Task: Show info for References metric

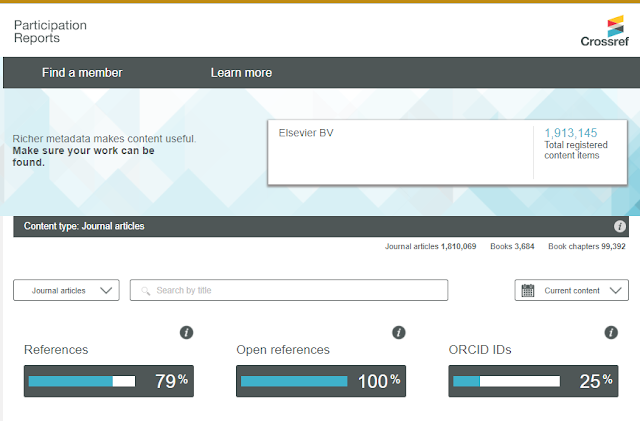Action: [187, 332]
